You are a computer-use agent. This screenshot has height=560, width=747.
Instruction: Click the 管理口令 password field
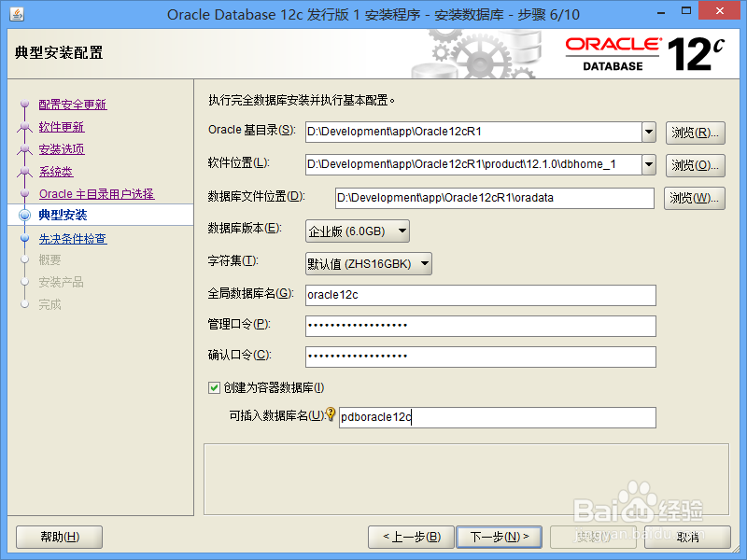pyautogui.click(x=481, y=326)
